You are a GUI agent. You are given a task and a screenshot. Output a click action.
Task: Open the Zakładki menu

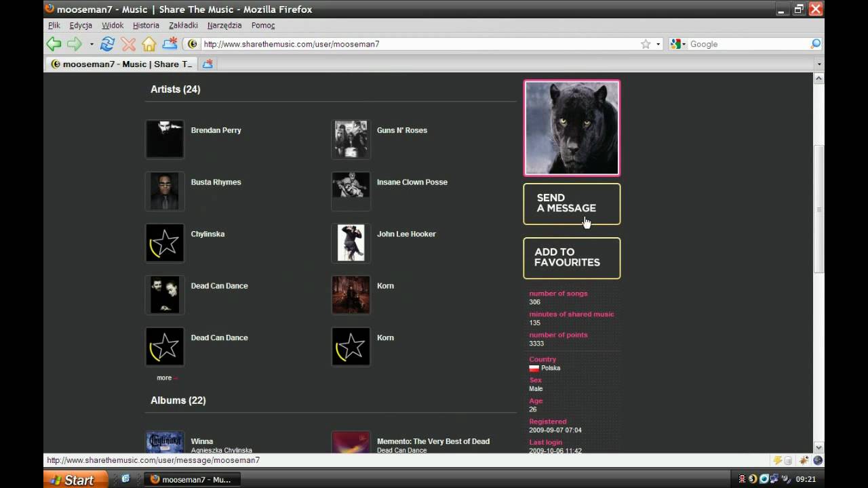(183, 25)
